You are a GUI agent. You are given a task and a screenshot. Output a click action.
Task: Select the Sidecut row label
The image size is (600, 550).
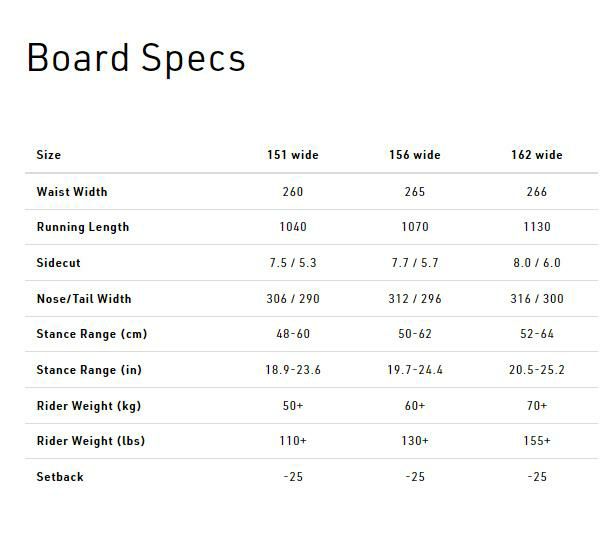coord(59,263)
